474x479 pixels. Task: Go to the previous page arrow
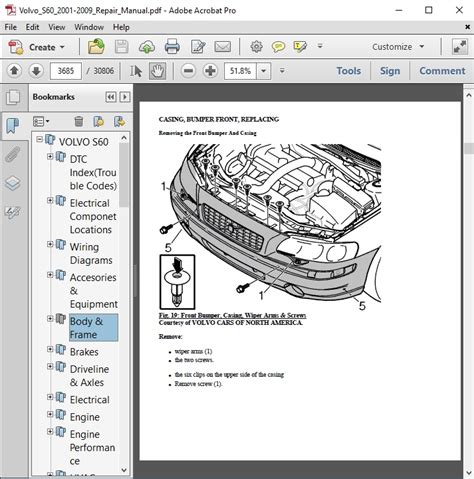pyautogui.click(x=14, y=71)
